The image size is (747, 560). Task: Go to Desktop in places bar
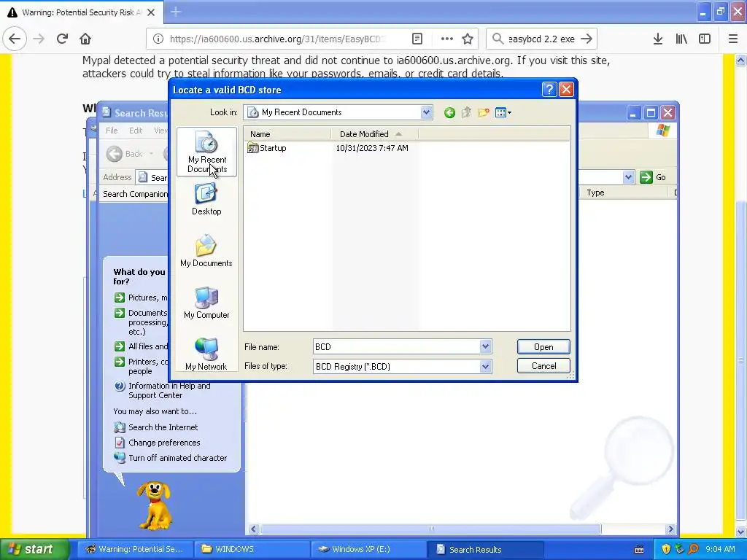[206, 200]
